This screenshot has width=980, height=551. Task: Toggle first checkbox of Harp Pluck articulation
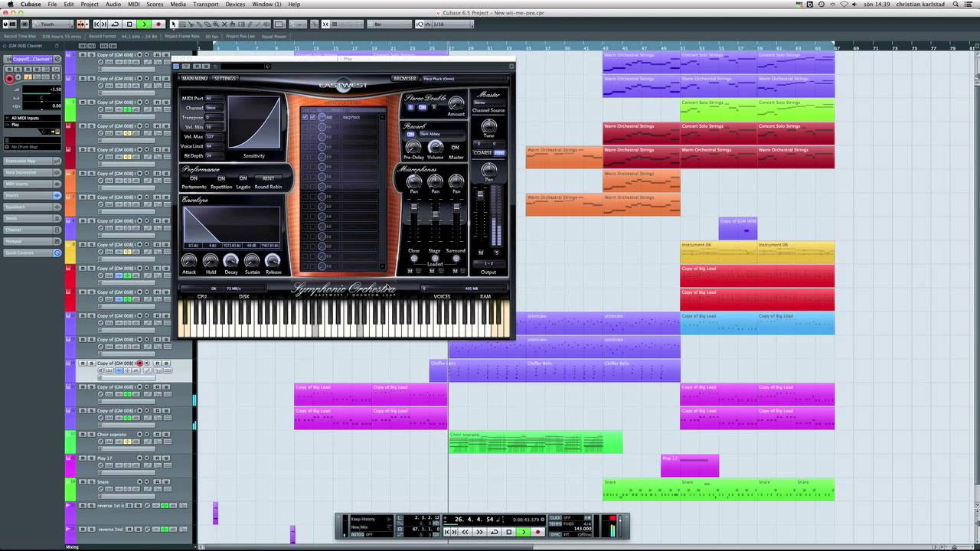click(305, 117)
